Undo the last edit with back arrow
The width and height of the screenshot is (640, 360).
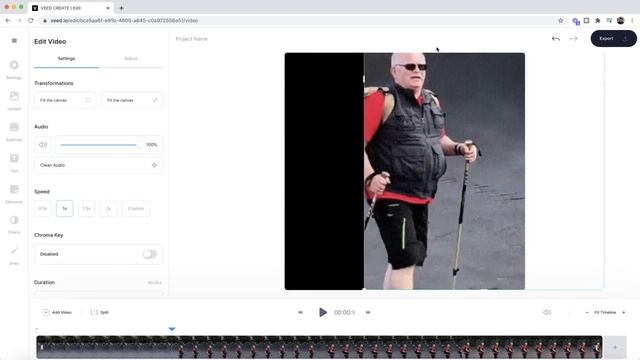[556, 39]
